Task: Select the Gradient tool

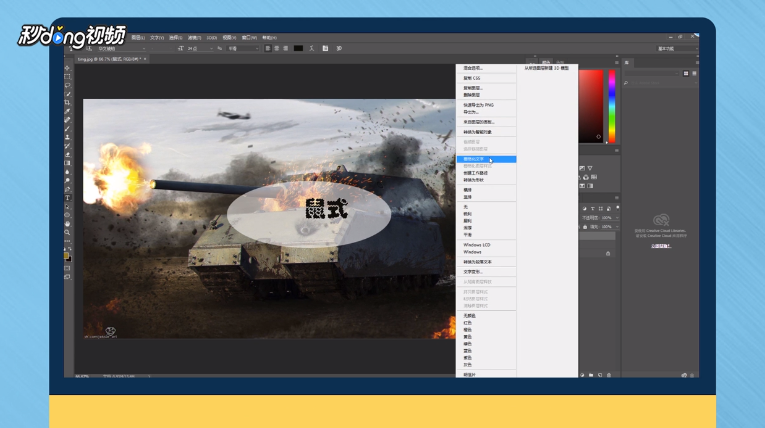Action: pos(67,163)
